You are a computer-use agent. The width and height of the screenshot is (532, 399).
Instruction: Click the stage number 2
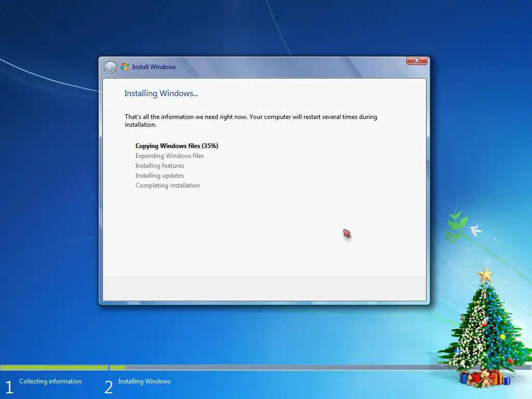108,387
